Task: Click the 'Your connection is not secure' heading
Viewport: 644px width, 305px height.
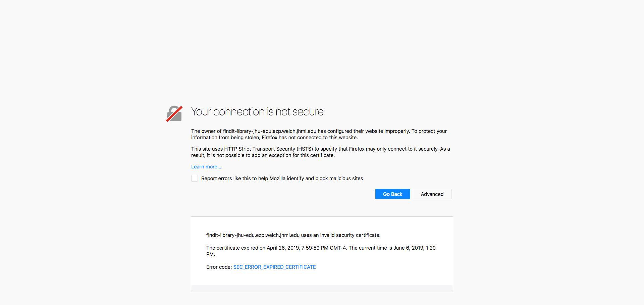Action: 257,112
